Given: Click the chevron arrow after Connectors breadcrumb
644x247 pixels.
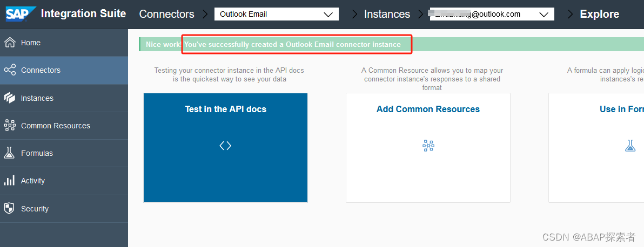Looking at the screenshot, I should point(205,14).
